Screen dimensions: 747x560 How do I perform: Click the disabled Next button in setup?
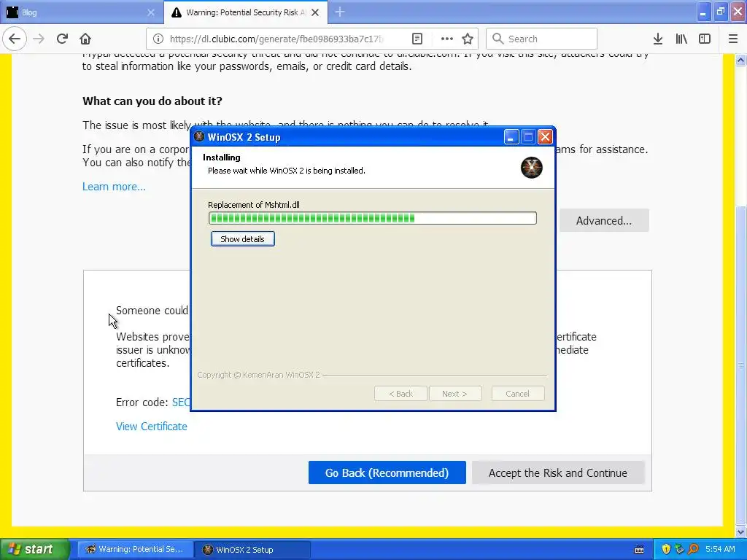(454, 394)
